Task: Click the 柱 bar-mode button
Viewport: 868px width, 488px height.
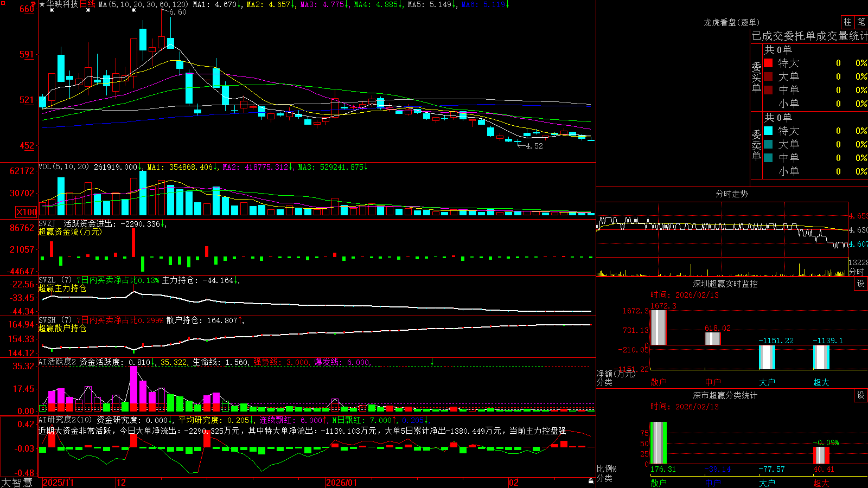Action: [847, 22]
